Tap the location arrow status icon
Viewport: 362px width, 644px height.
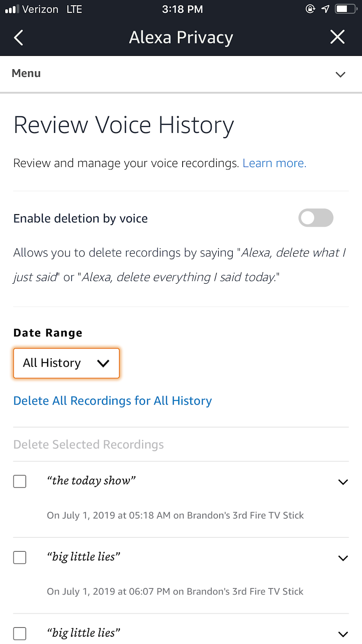[x=325, y=9]
